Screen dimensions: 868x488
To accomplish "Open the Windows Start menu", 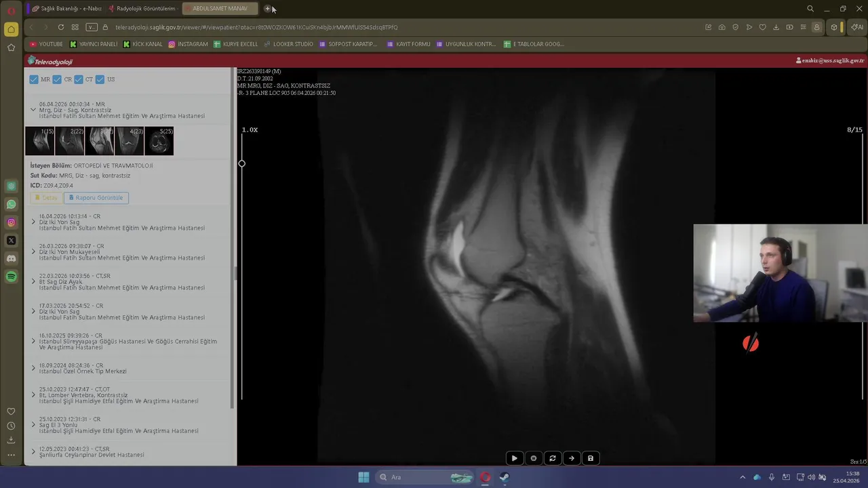I will pos(363,477).
